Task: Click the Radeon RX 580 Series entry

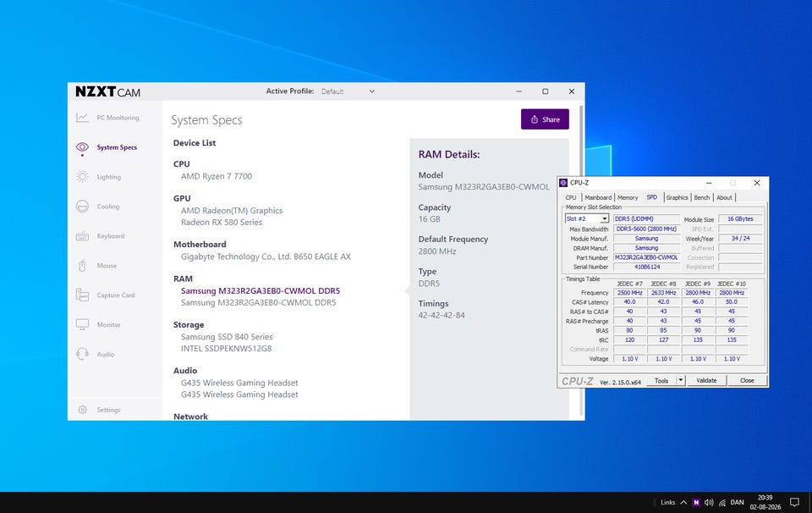Action: pyautogui.click(x=221, y=223)
